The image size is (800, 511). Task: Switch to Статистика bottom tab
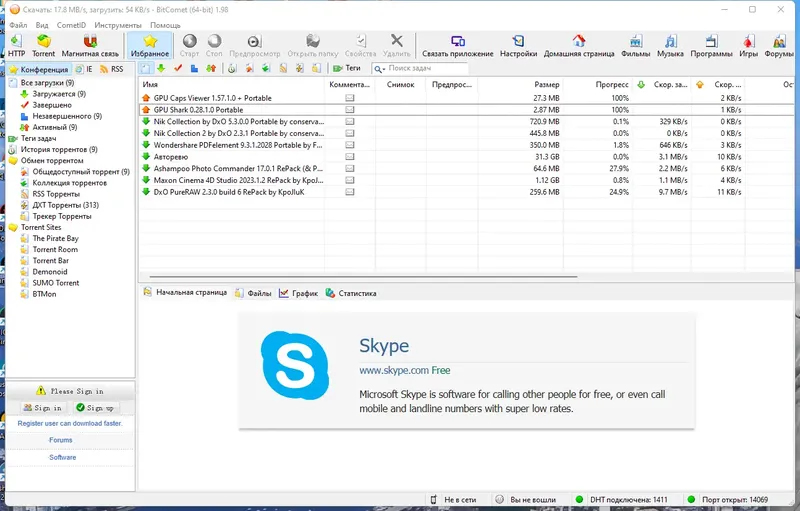point(351,293)
